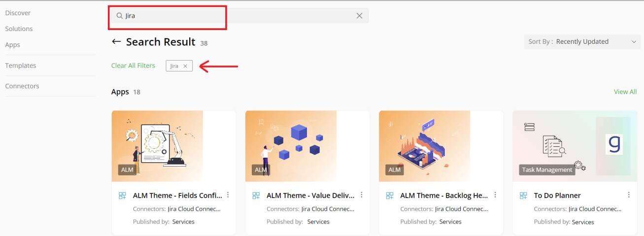This screenshot has height=236, width=644.
Task: Clear the Jira search text with X
Action: pos(359,16)
